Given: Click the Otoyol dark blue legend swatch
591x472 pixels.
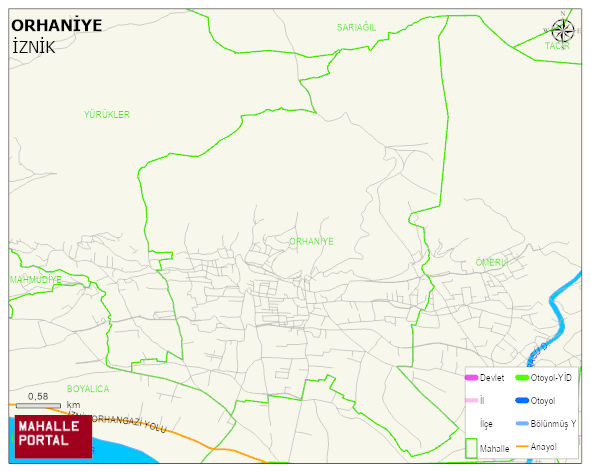Looking at the screenshot, I should [x=522, y=401].
